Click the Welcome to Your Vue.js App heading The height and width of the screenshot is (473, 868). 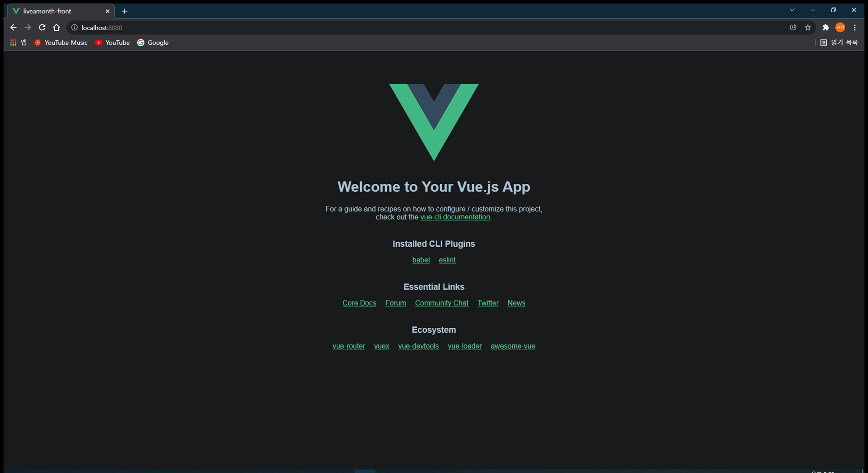click(x=434, y=187)
